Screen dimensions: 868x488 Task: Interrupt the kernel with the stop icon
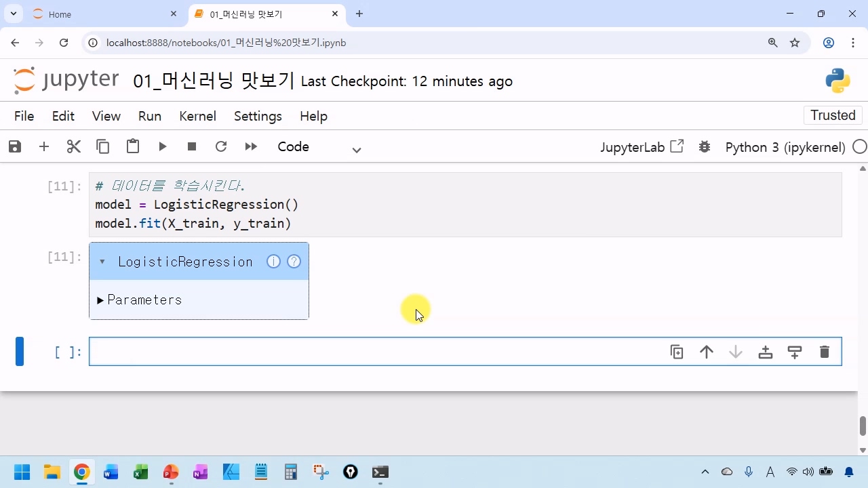(192, 146)
